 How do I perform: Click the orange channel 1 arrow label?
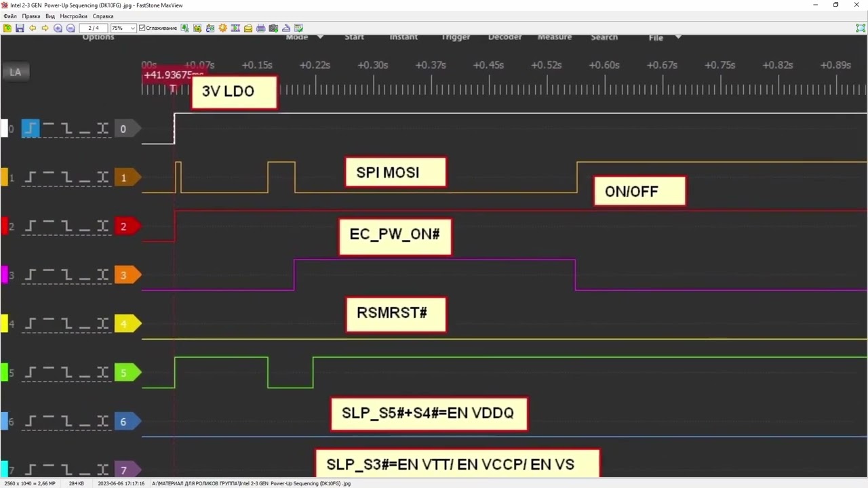127,178
